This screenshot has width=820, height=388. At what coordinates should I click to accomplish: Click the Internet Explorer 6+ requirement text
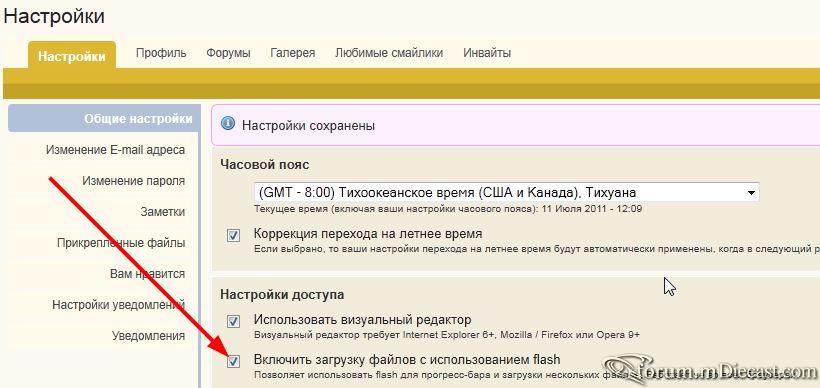[447, 335]
